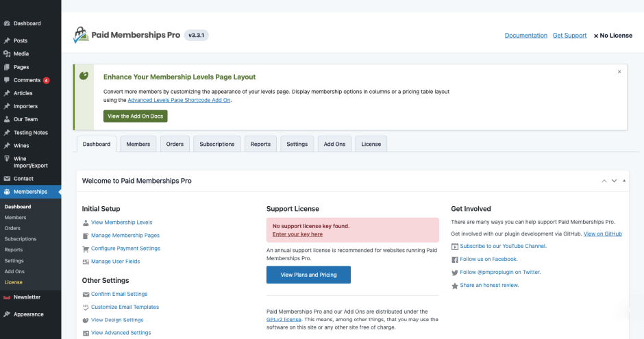644x339 pixels.
Task: Click the Articles pin icon
Action: point(7,93)
